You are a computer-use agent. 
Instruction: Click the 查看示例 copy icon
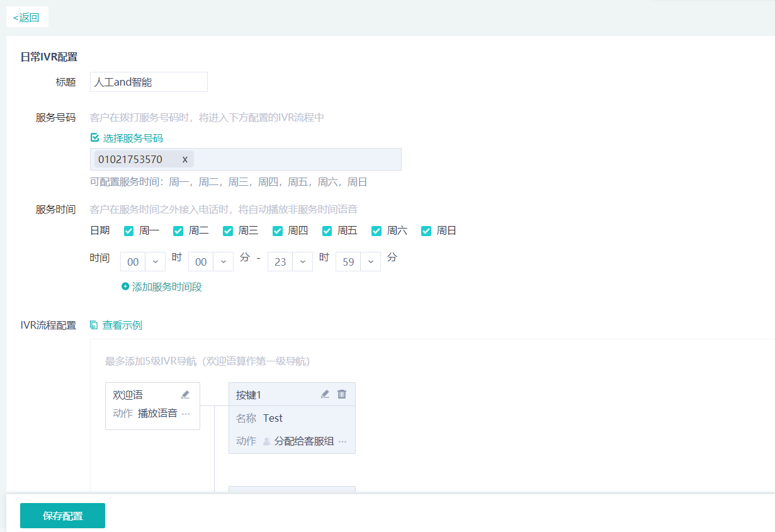[94, 325]
